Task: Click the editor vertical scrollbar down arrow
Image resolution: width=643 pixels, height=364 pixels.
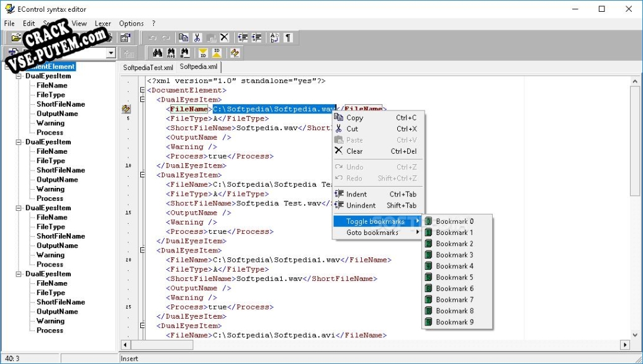Action: tap(635, 334)
